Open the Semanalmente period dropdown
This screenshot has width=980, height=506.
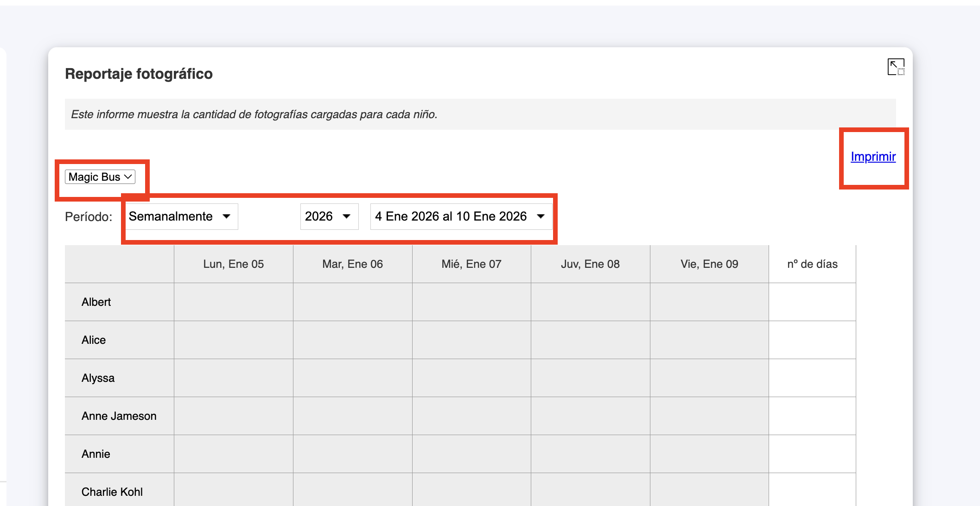(180, 216)
